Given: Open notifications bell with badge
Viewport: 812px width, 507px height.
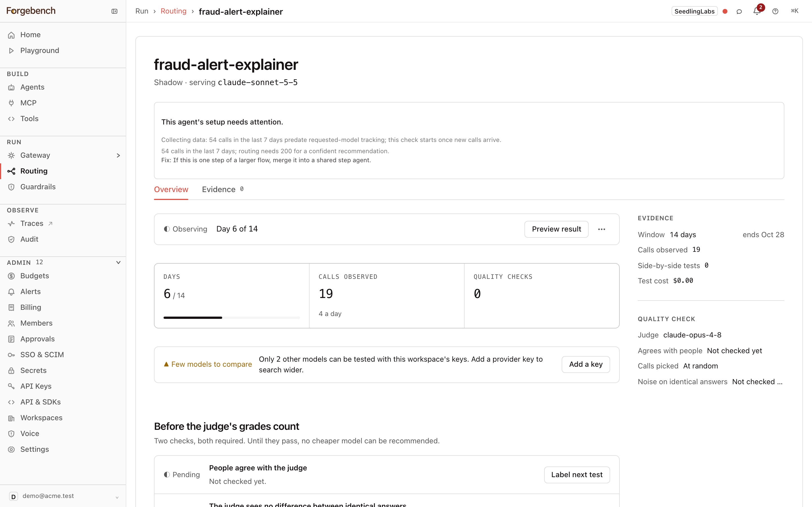Looking at the screenshot, I should click(x=757, y=11).
